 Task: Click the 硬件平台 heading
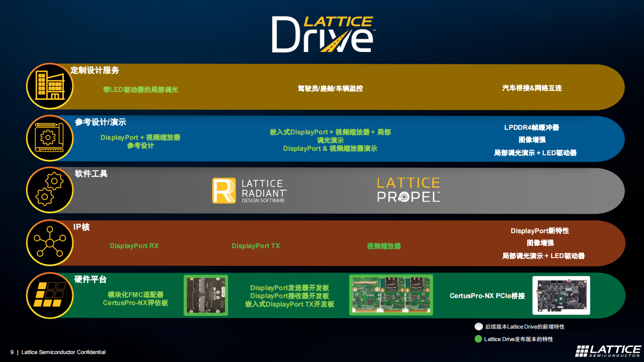click(90, 279)
